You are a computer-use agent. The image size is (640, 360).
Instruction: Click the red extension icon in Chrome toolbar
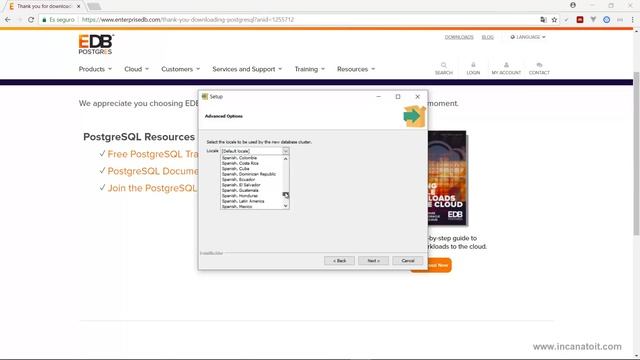580,20
